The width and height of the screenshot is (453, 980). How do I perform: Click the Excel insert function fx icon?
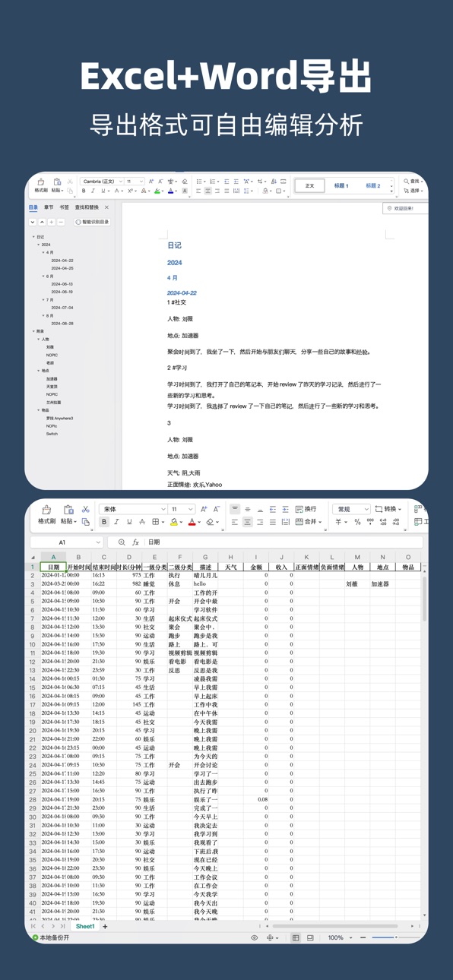click(135, 542)
